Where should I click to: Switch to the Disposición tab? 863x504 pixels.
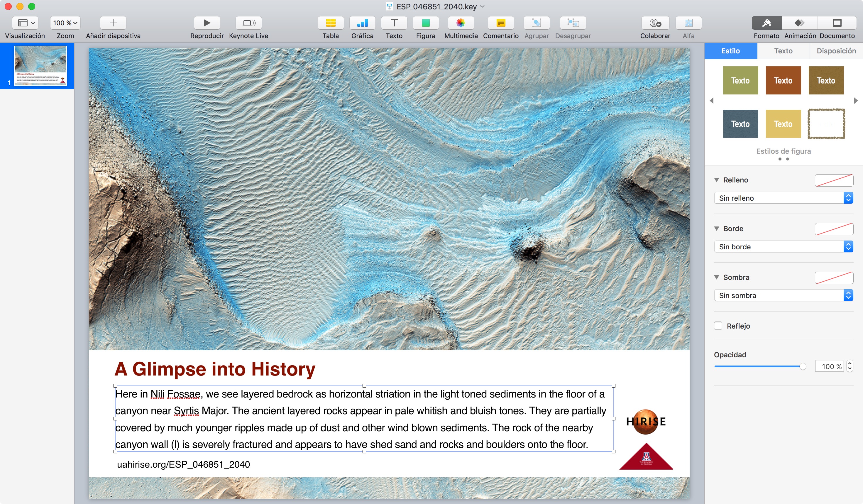click(x=836, y=51)
